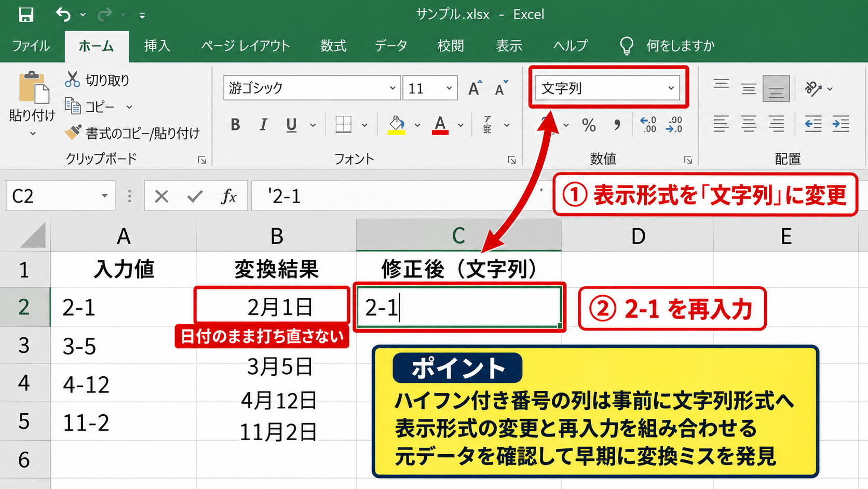Toggle Bottom Align icon

tap(776, 88)
